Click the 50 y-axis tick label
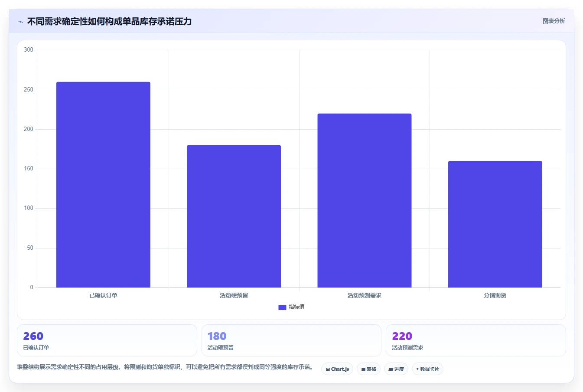Viewport: 583px width, 392px height. tap(30, 248)
